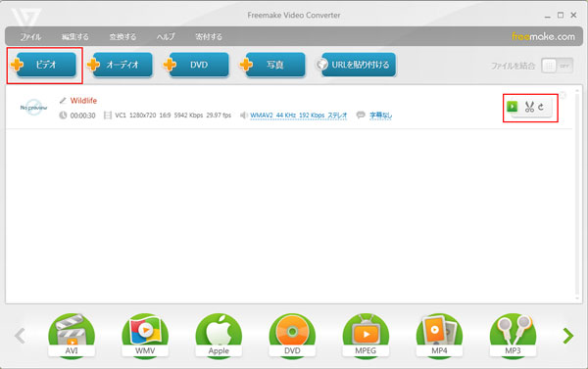The height and width of the screenshot is (369, 588).
Task: Click the video info VC1 1280x720 text
Action: tap(172, 115)
